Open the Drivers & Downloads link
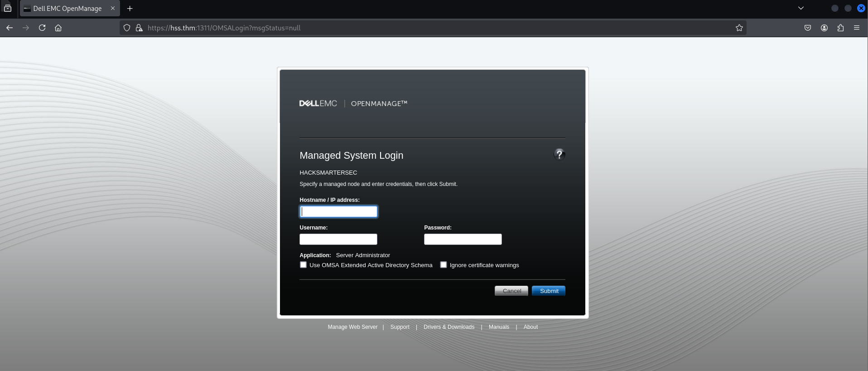The height and width of the screenshot is (371, 868). [448, 327]
